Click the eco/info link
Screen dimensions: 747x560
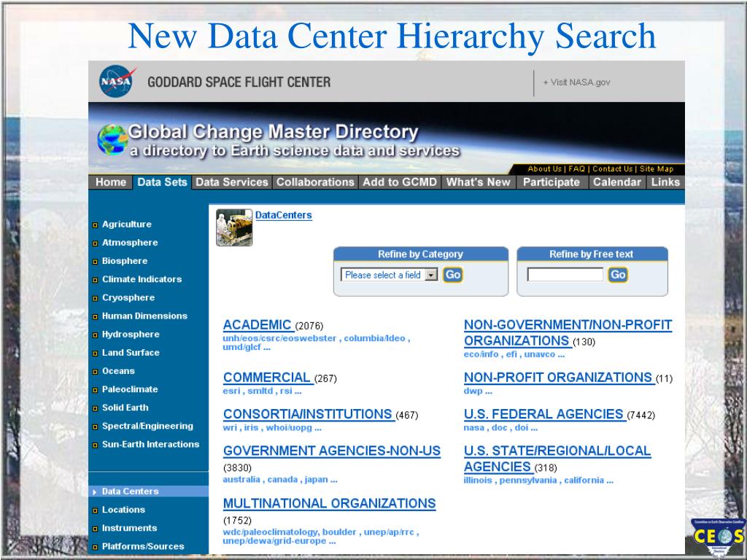point(481,354)
